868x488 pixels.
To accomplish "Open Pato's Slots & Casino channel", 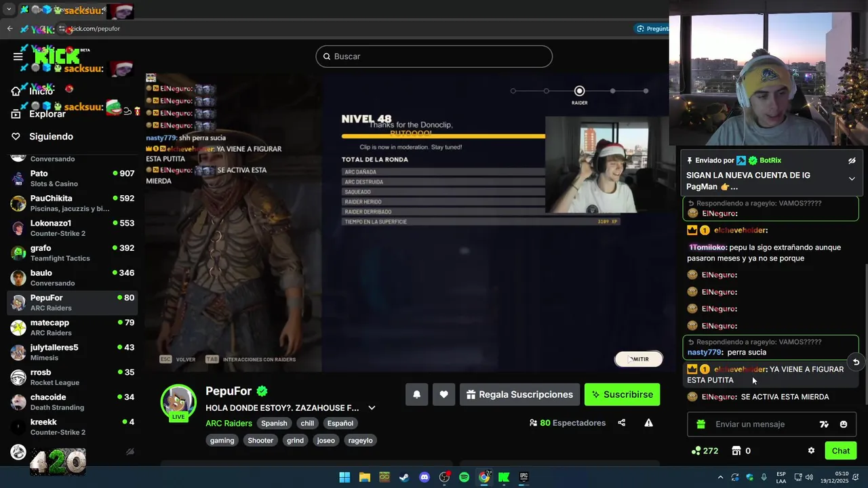I will [x=72, y=178].
